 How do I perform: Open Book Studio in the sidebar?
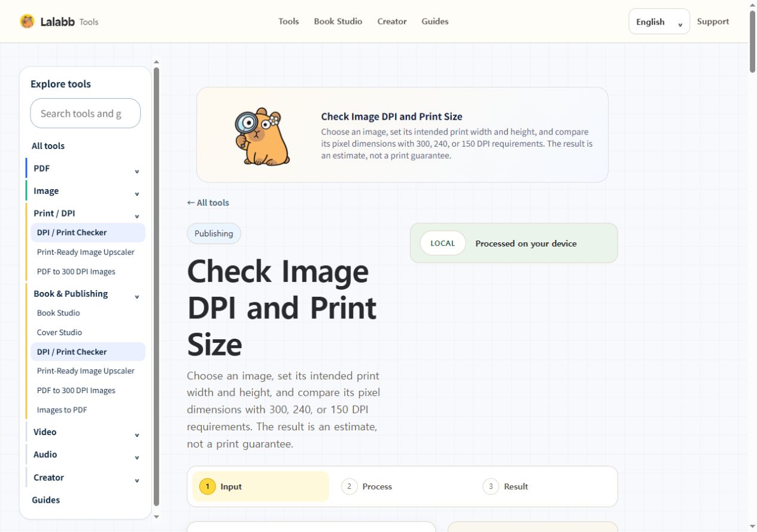pyautogui.click(x=58, y=313)
